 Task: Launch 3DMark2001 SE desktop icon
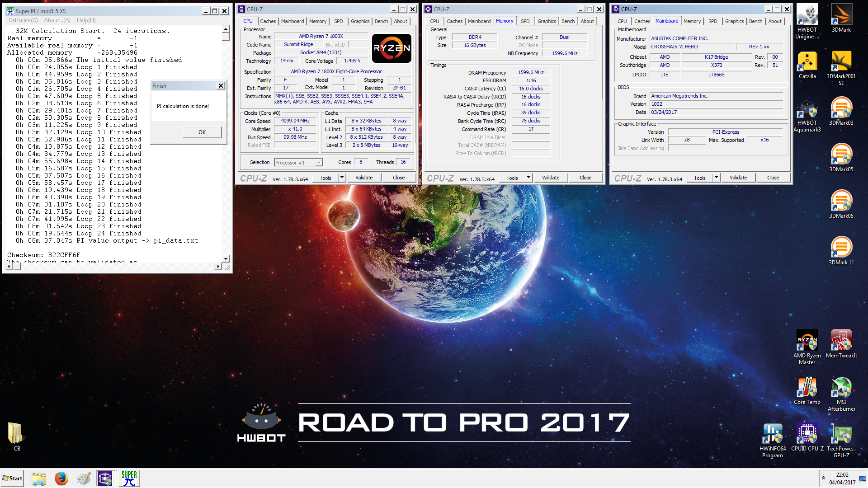[841, 68]
